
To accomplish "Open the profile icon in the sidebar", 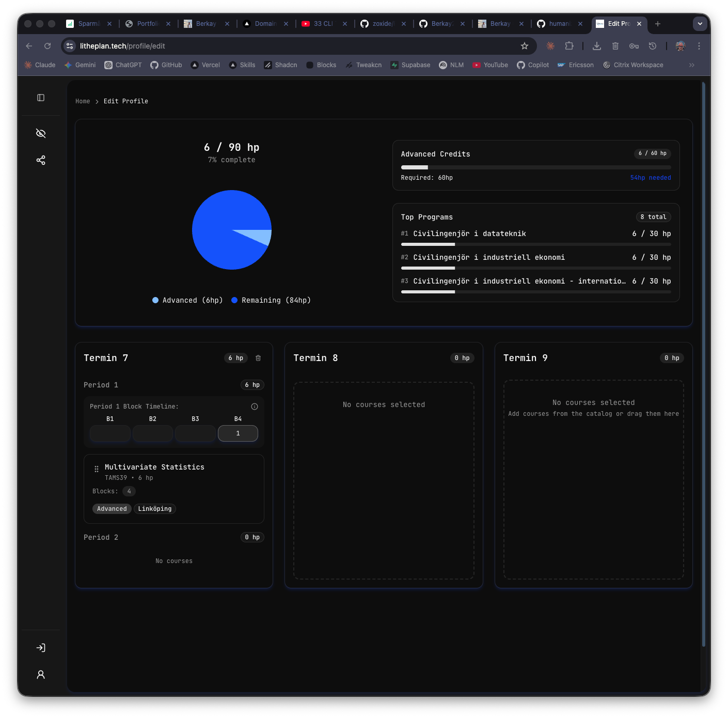I will (x=41, y=675).
